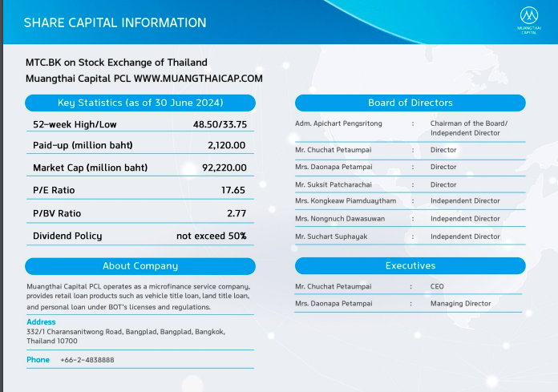Click the Address heading
The image size is (558, 392).
[x=41, y=322]
